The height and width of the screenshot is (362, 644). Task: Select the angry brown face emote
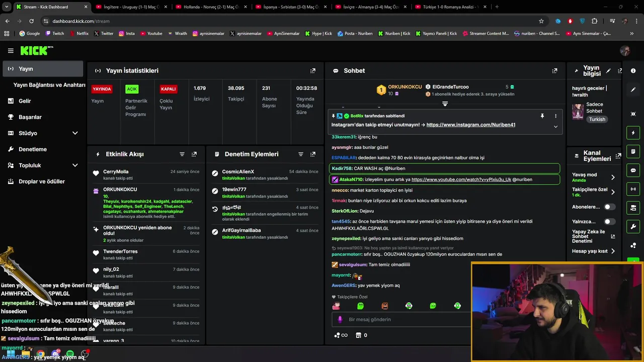[384, 306]
